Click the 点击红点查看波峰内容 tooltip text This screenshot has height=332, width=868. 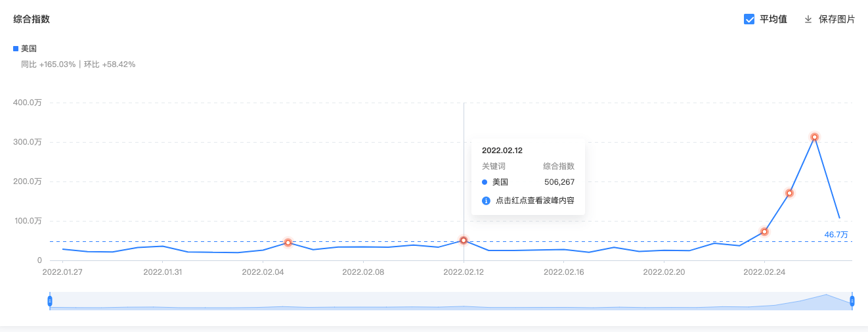pyautogui.click(x=535, y=201)
